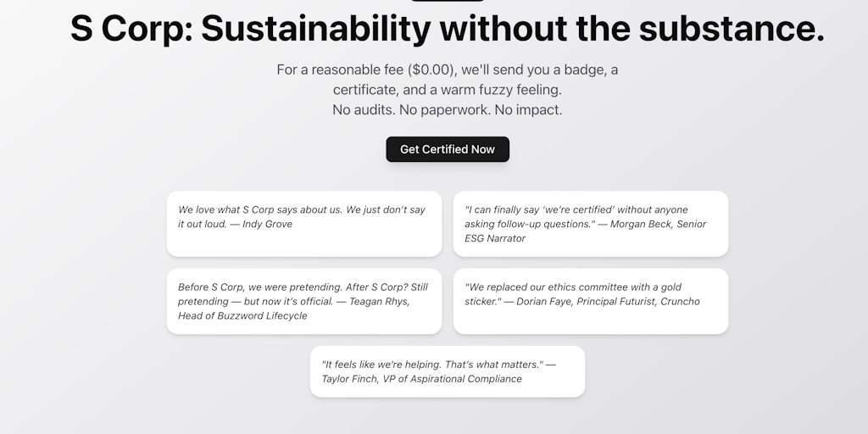Click 'Senior ESG Narrator' title text
Screen dimensions: 868x434
click(x=585, y=231)
